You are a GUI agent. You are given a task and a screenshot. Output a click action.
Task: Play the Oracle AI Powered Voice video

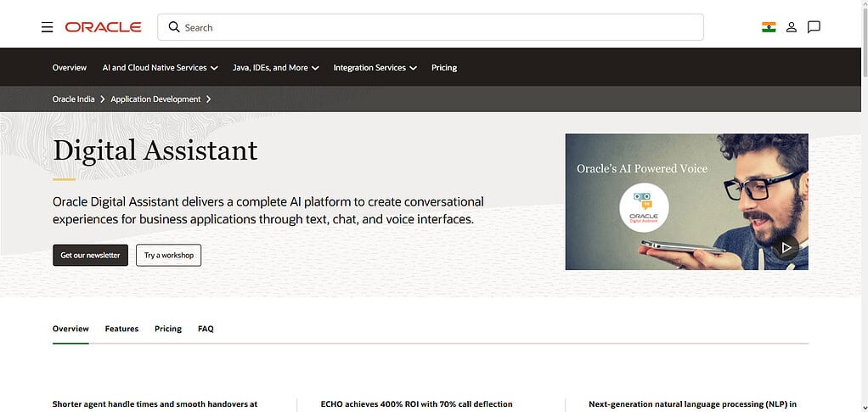tap(786, 247)
